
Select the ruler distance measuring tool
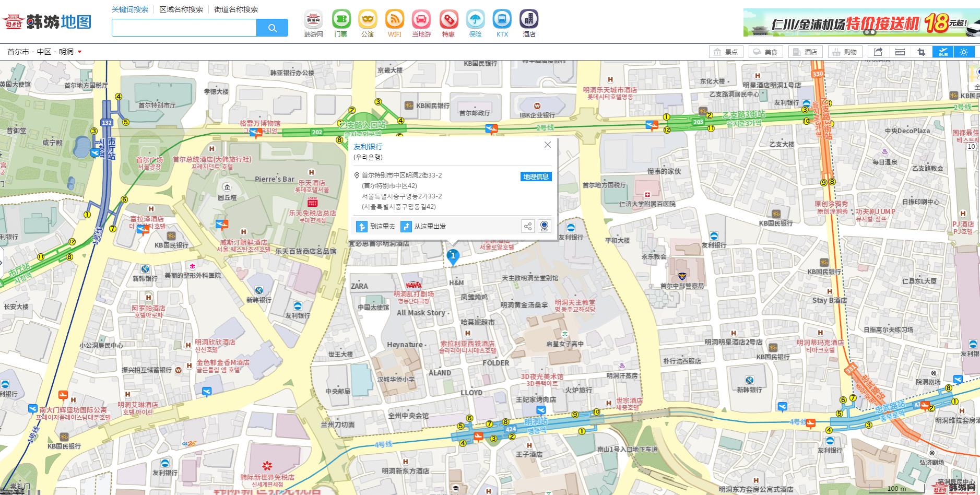point(900,52)
